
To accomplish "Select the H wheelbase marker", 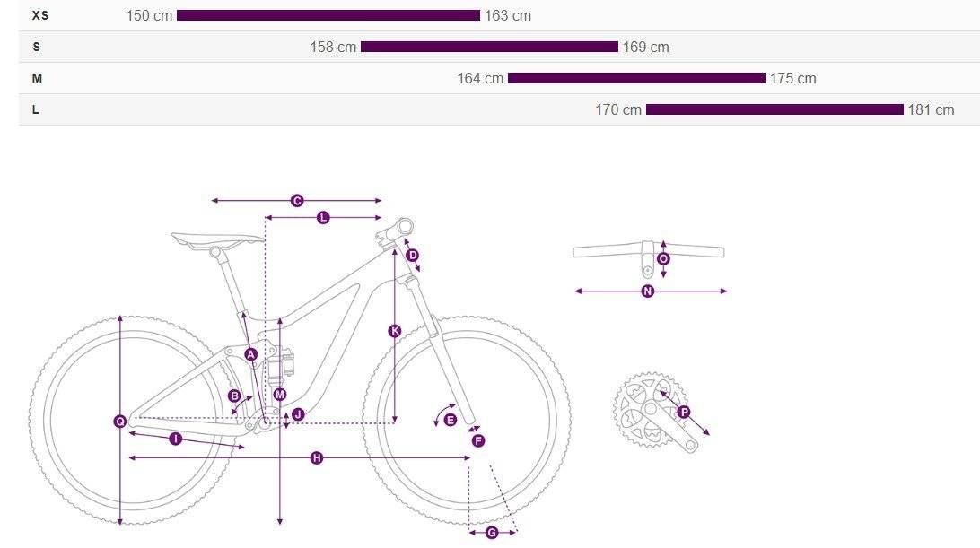I will tap(317, 458).
